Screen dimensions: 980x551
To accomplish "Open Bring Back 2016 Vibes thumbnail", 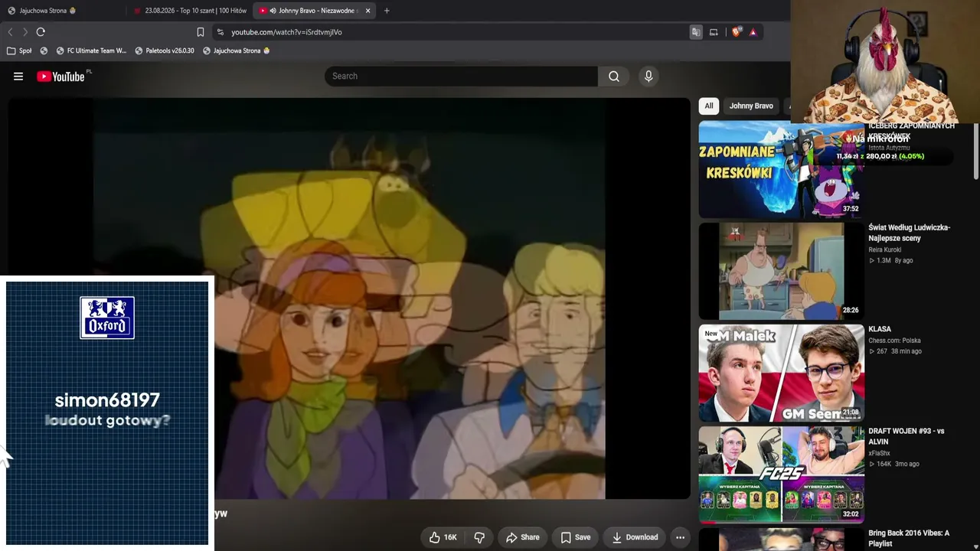I will pyautogui.click(x=781, y=540).
